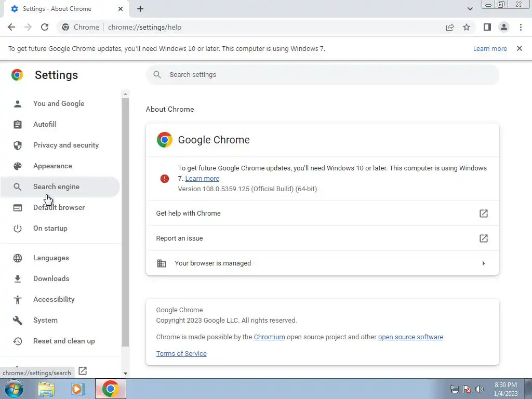Open You and Google settings
The image size is (532, 399).
(x=60, y=103)
